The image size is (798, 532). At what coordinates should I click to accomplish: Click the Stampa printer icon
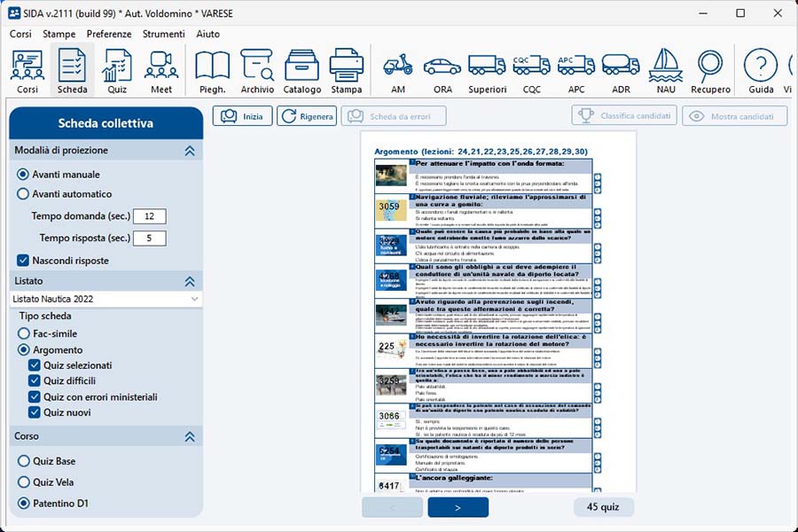[x=347, y=71]
